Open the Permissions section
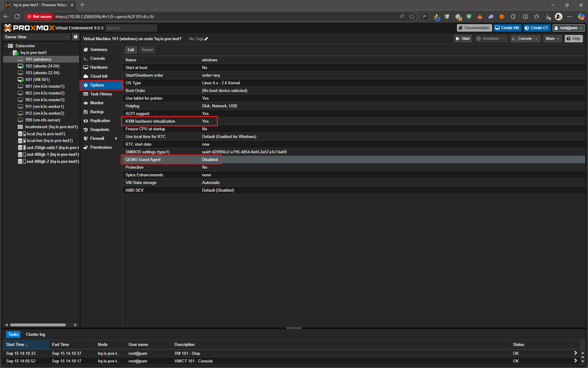 101,147
